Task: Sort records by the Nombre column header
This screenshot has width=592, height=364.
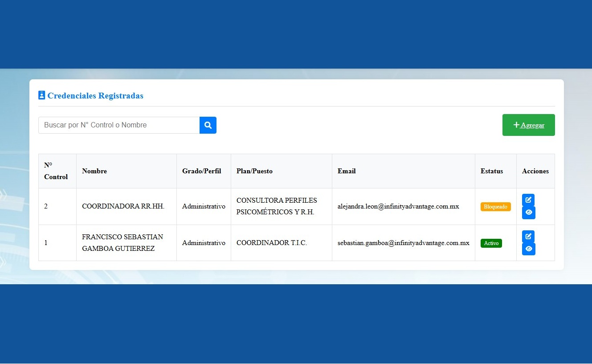Action: pos(94,171)
